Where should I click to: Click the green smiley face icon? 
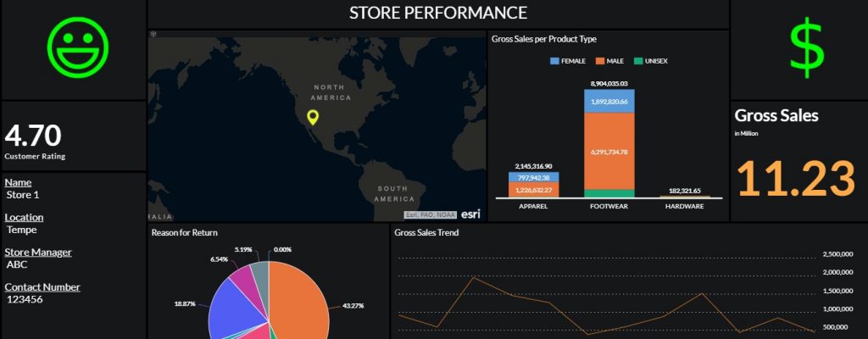pyautogui.click(x=78, y=47)
